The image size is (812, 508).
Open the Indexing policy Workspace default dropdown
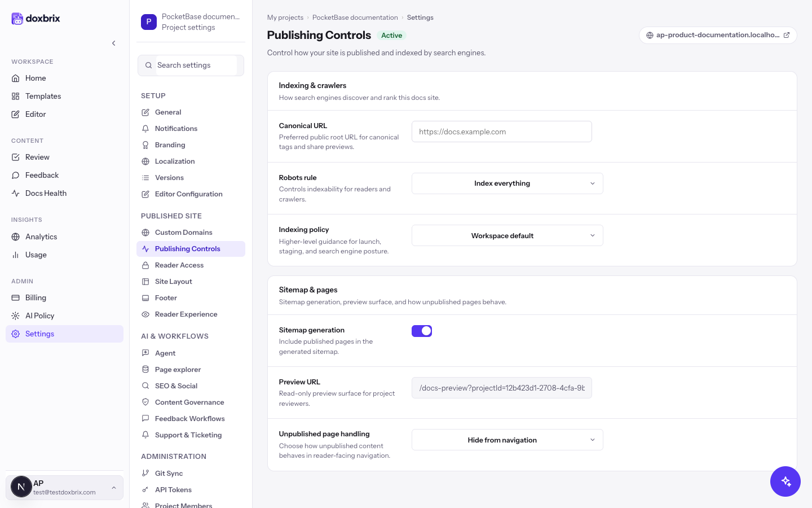pos(507,235)
